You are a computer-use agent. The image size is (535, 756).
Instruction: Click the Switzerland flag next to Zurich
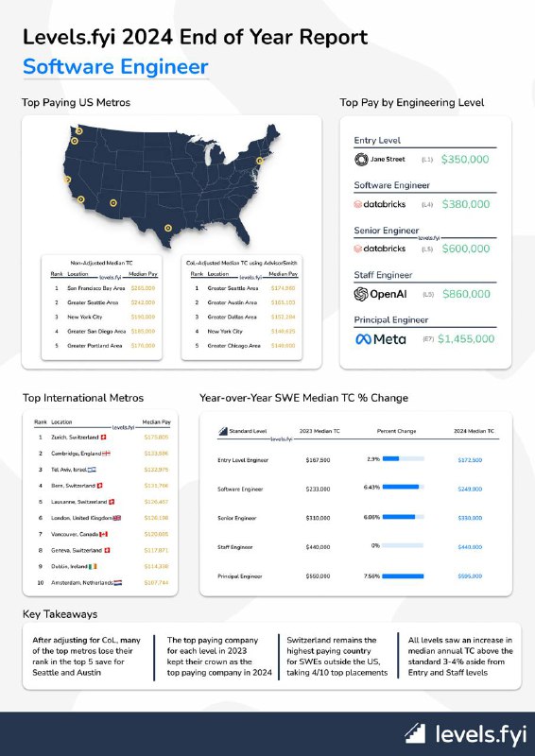point(103,438)
